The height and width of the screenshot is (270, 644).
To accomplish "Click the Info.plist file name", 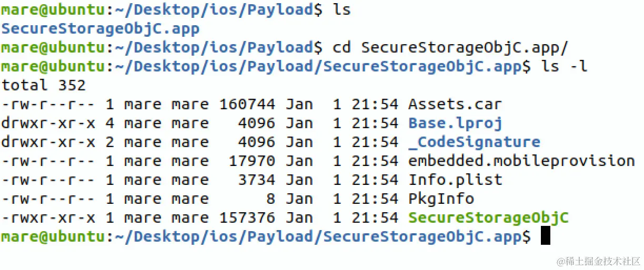I will [455, 180].
